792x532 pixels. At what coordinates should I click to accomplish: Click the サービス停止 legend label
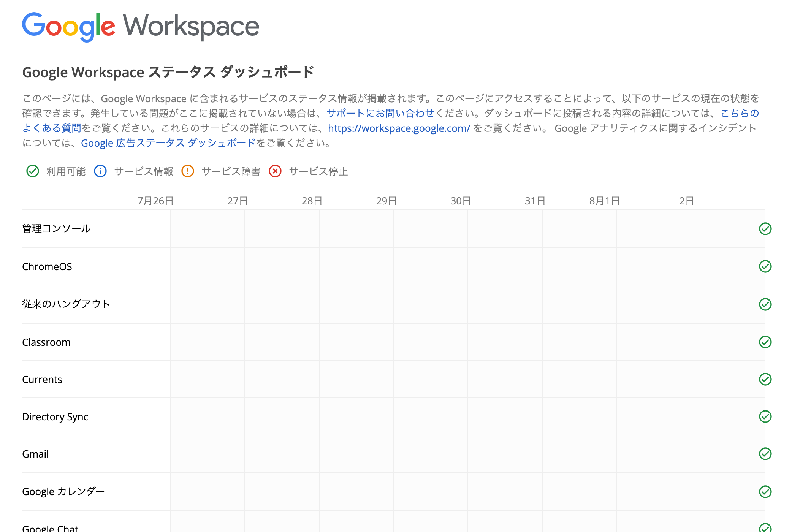(318, 171)
